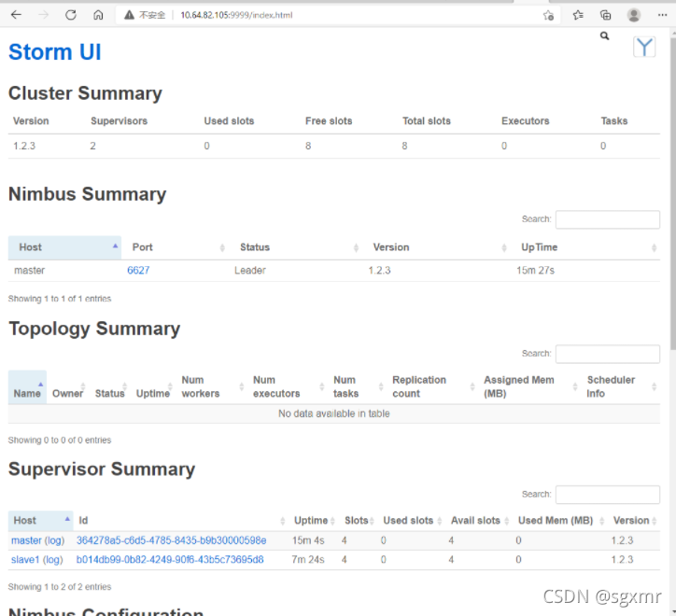Focus the Supervisor Summary search box

tap(608, 495)
